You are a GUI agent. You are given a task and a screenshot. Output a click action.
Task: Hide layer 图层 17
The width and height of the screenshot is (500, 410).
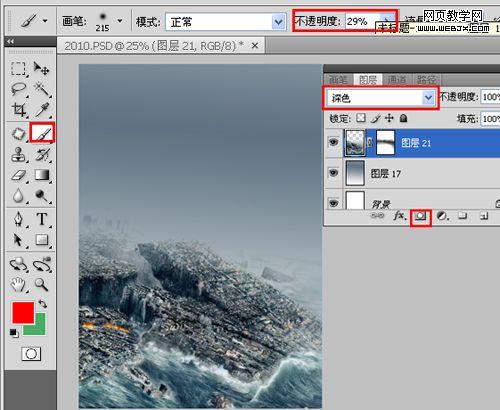coord(333,173)
